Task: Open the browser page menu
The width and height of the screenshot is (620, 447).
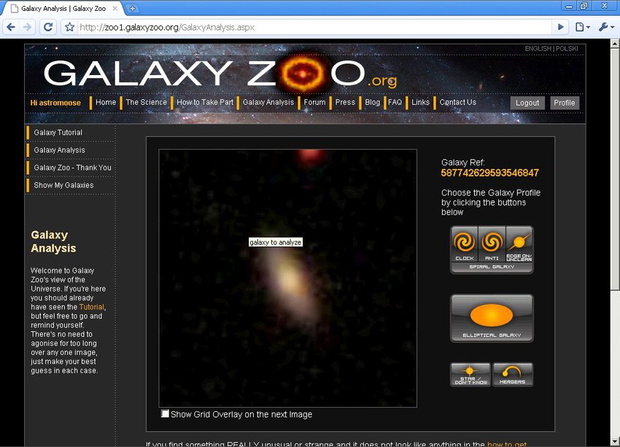Action: pos(582,27)
